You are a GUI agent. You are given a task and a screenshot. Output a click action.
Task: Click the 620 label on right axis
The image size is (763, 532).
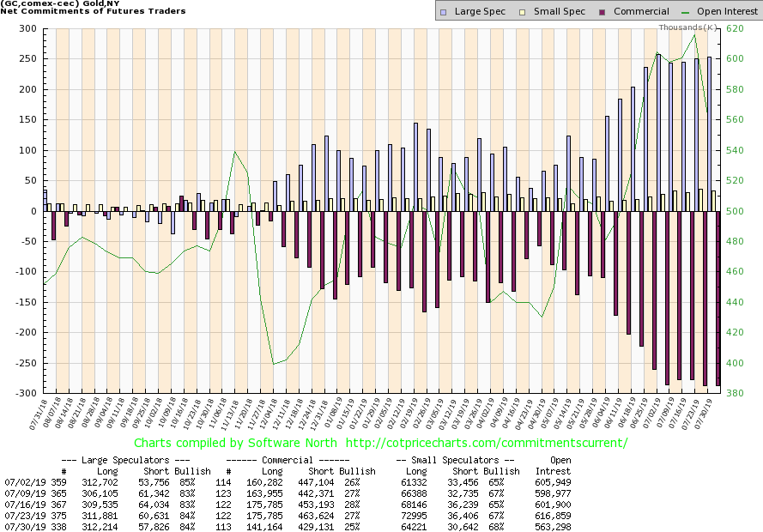click(734, 29)
